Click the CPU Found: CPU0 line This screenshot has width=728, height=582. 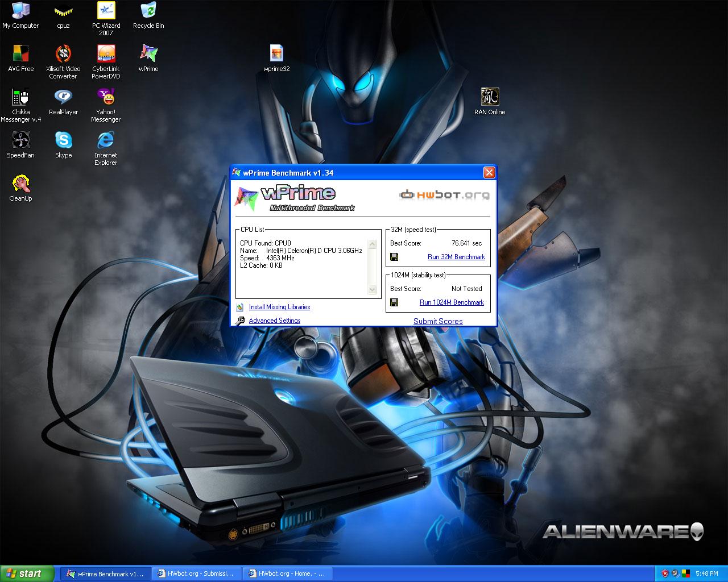click(x=265, y=243)
